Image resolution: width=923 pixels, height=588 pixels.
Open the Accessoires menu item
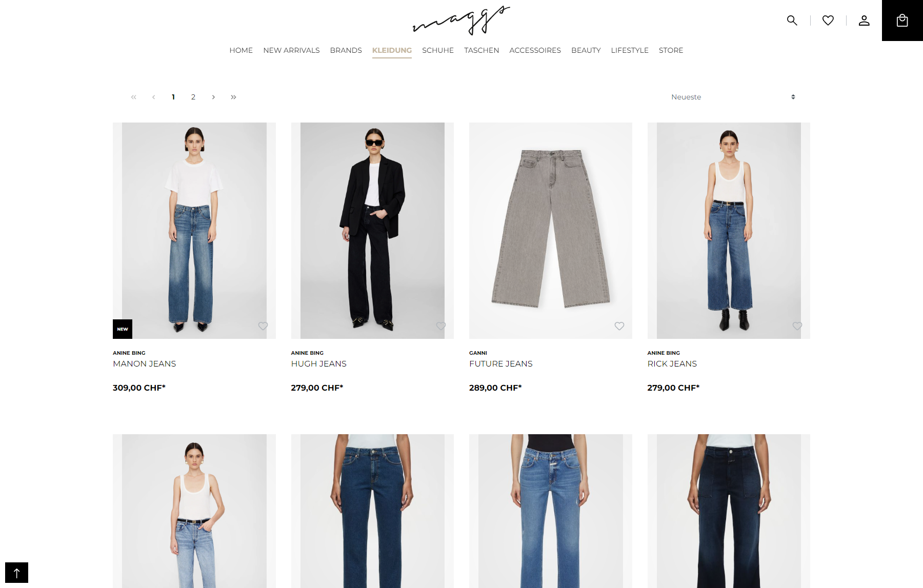[535, 50]
